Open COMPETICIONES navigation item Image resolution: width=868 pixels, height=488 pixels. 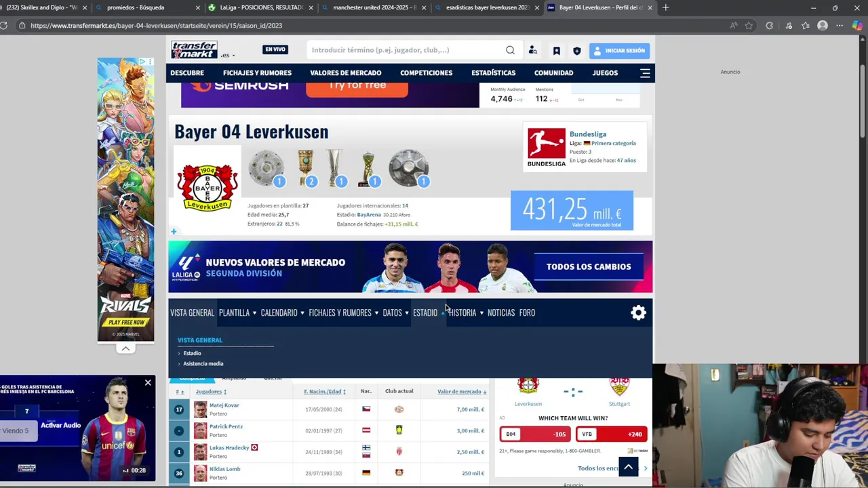426,73
